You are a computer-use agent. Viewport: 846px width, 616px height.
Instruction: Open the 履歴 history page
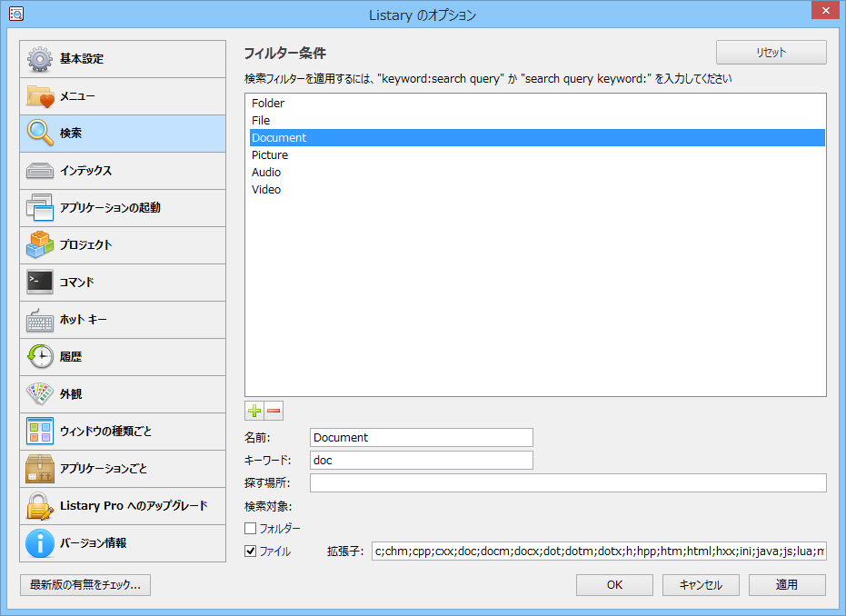(x=123, y=356)
